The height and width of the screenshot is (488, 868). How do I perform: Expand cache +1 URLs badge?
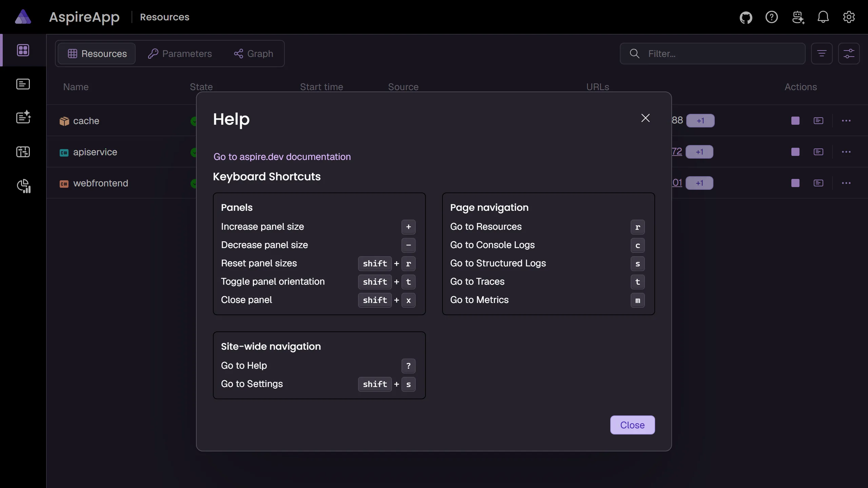(x=701, y=121)
